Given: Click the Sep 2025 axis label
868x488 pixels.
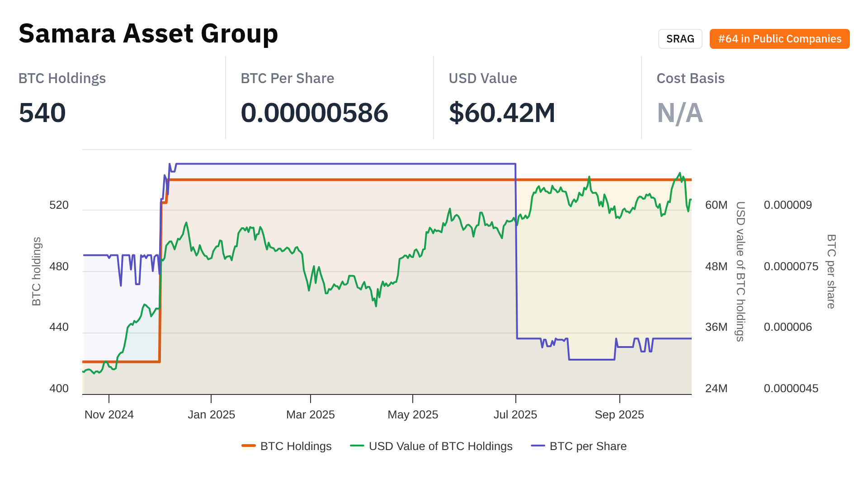Looking at the screenshot, I should point(619,414).
